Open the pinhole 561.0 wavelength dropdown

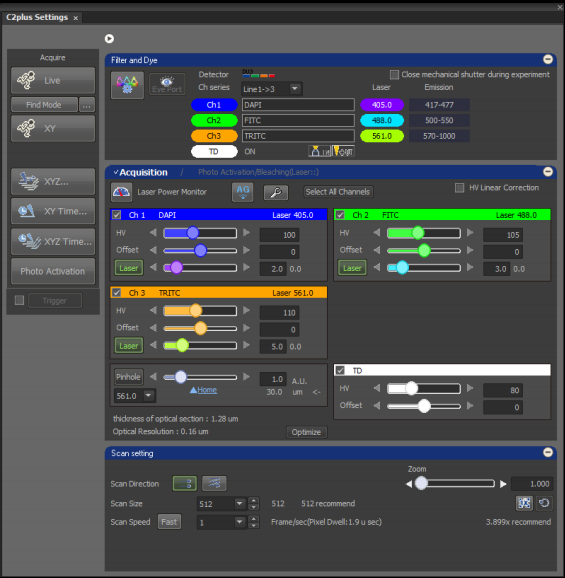pos(135,396)
